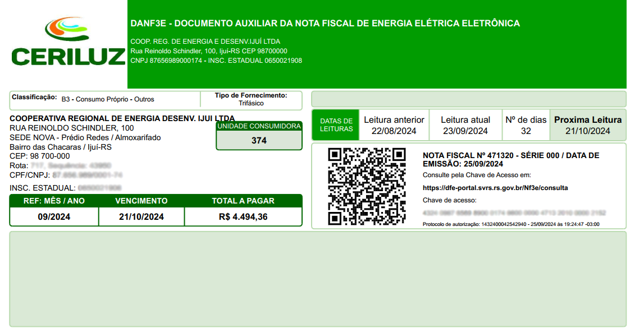Select the due date 21/10/2024 under VENCIMENTO

point(141,217)
